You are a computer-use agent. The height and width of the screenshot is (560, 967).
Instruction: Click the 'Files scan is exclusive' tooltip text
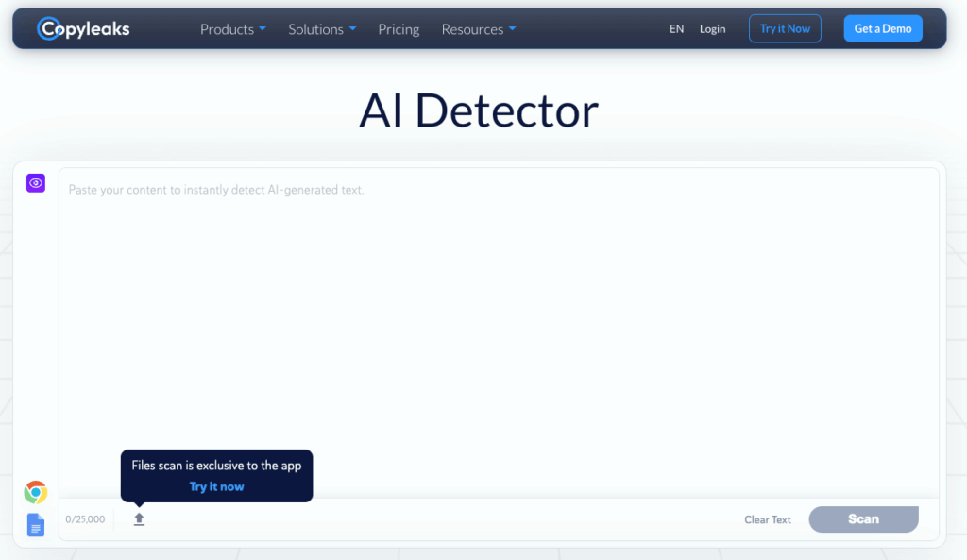tap(216, 466)
